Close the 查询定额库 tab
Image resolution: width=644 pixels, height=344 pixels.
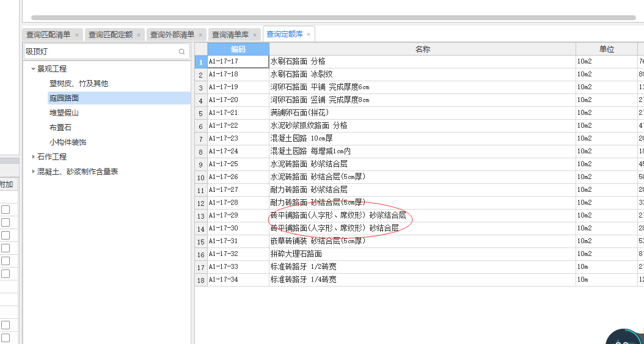[309, 34]
